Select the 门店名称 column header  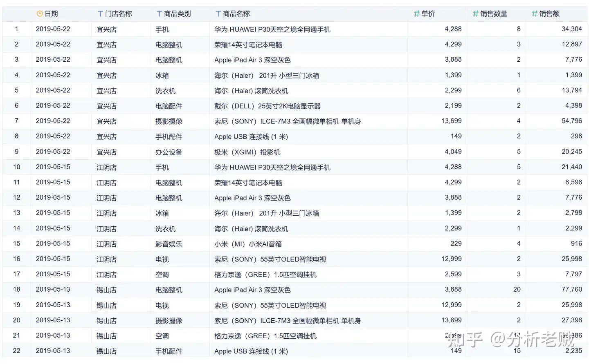(x=121, y=14)
